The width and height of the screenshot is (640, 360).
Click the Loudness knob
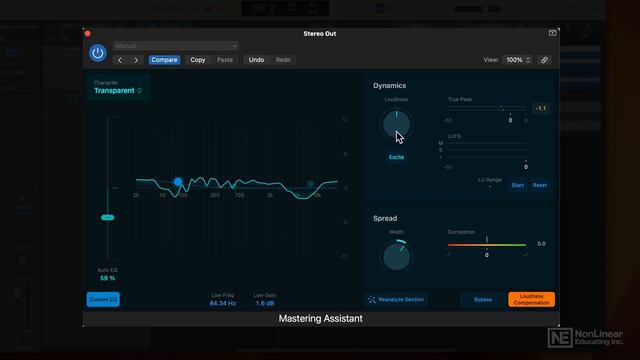[396, 124]
